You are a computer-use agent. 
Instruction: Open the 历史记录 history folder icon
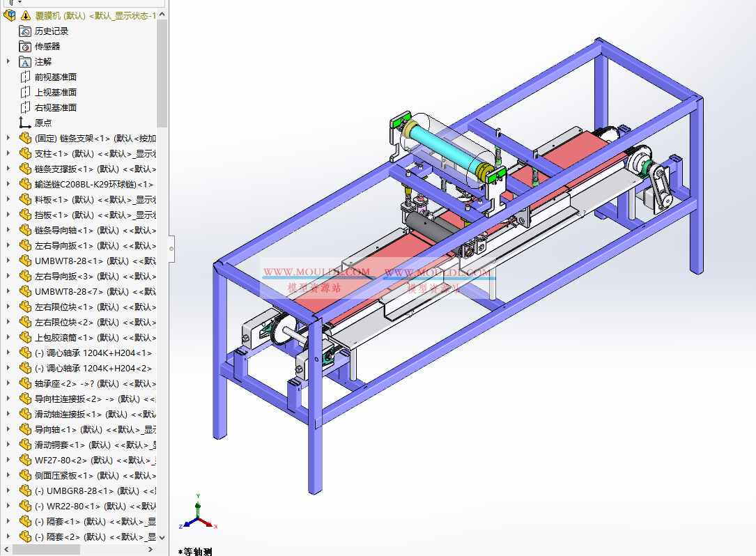click(x=25, y=31)
